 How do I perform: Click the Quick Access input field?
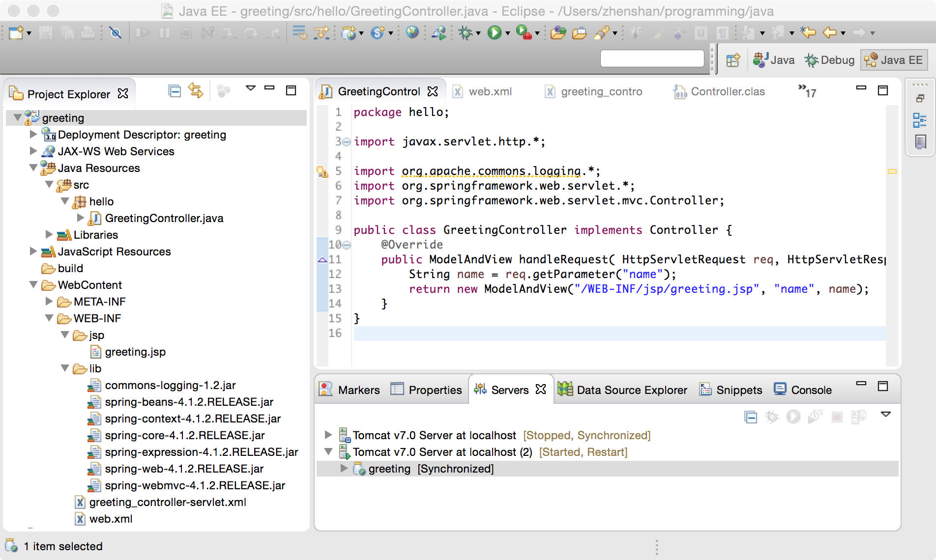pos(652,58)
